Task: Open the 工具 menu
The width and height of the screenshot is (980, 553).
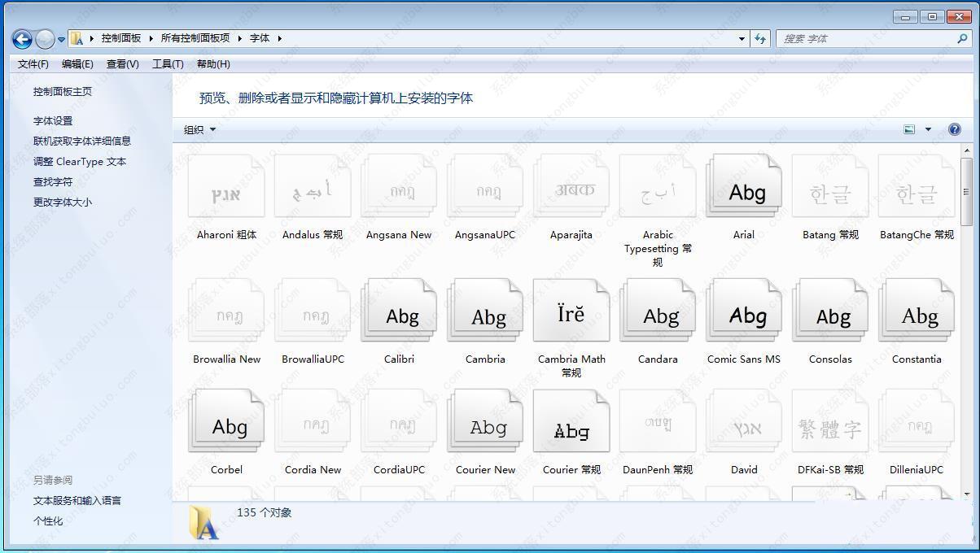Action: coord(167,63)
